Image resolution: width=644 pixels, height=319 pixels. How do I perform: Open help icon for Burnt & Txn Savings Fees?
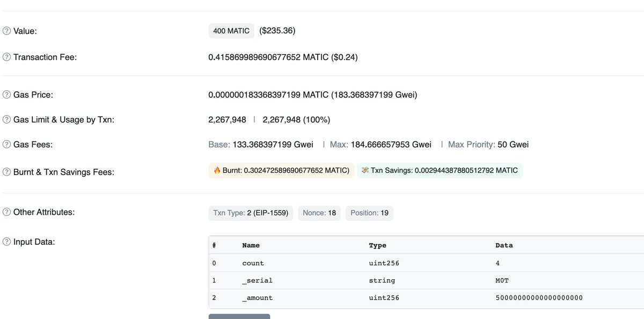[x=6, y=172]
